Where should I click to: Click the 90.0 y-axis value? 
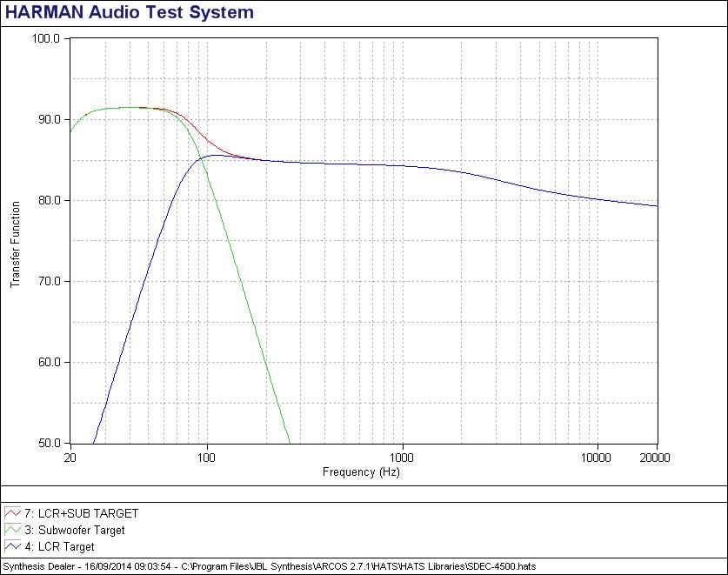point(50,119)
